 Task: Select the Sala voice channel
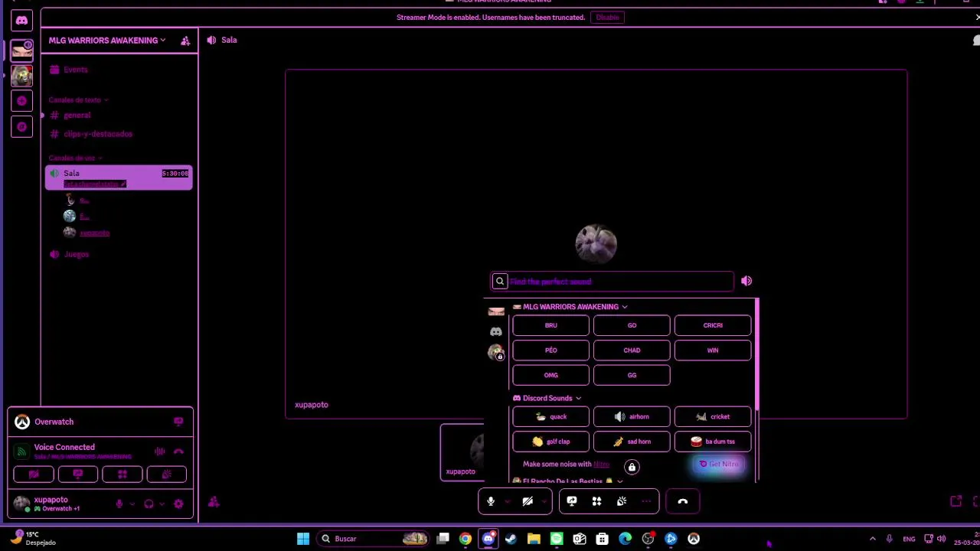point(119,178)
